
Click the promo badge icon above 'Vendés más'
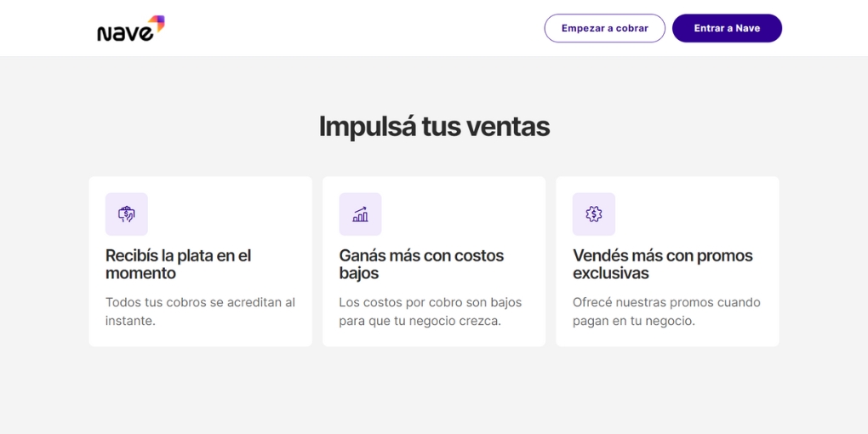[594, 214]
